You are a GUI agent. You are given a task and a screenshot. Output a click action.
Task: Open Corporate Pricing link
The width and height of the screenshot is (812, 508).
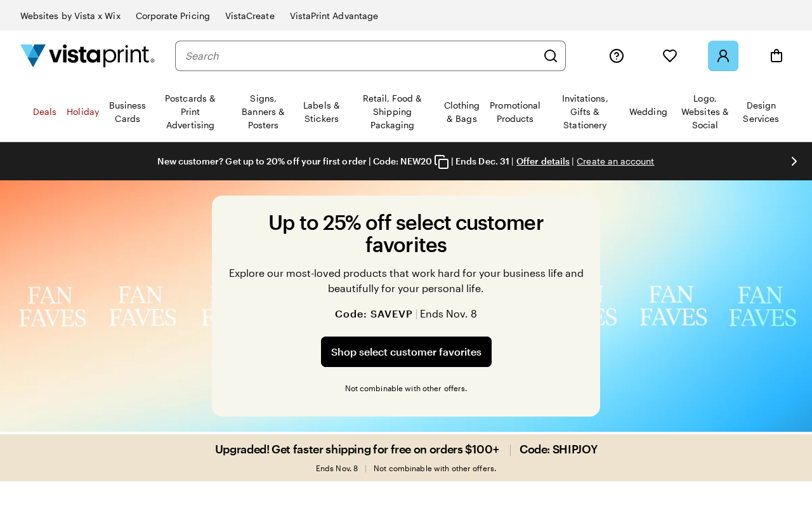click(x=173, y=16)
